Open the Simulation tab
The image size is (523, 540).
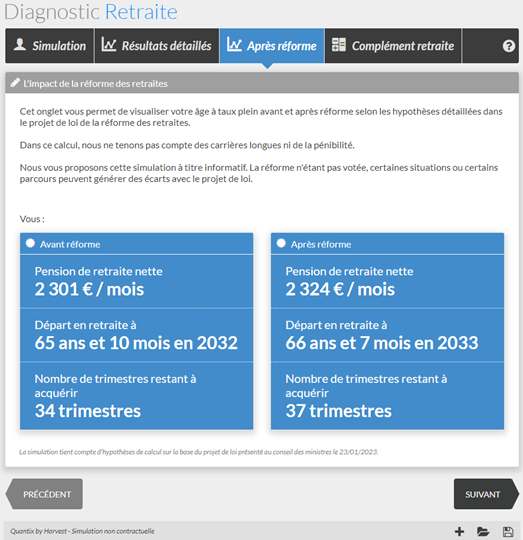click(x=50, y=46)
